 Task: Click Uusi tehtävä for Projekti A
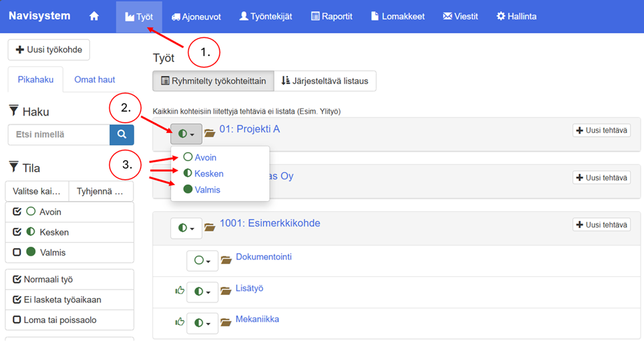click(601, 130)
